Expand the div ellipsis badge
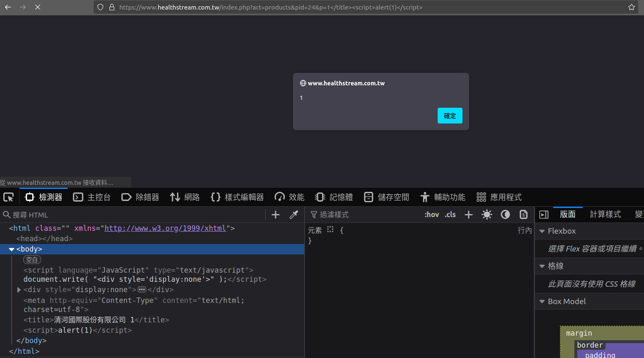 click(142, 290)
